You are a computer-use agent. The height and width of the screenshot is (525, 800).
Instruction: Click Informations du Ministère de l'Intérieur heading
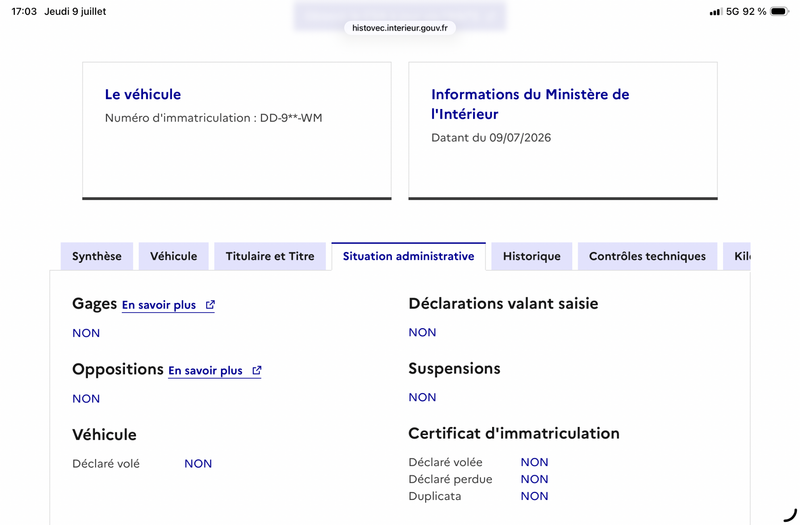(x=530, y=104)
